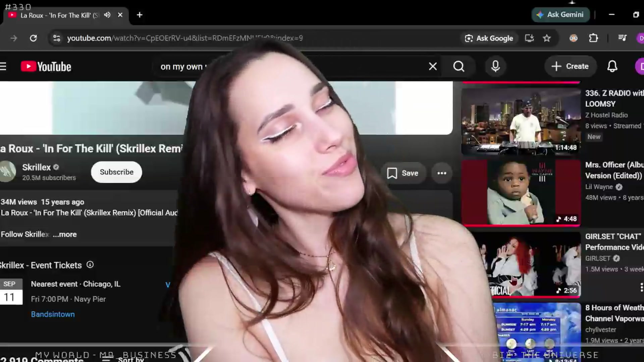Minimize the browser window
Screen dimensions: 644x362
click(x=611, y=15)
